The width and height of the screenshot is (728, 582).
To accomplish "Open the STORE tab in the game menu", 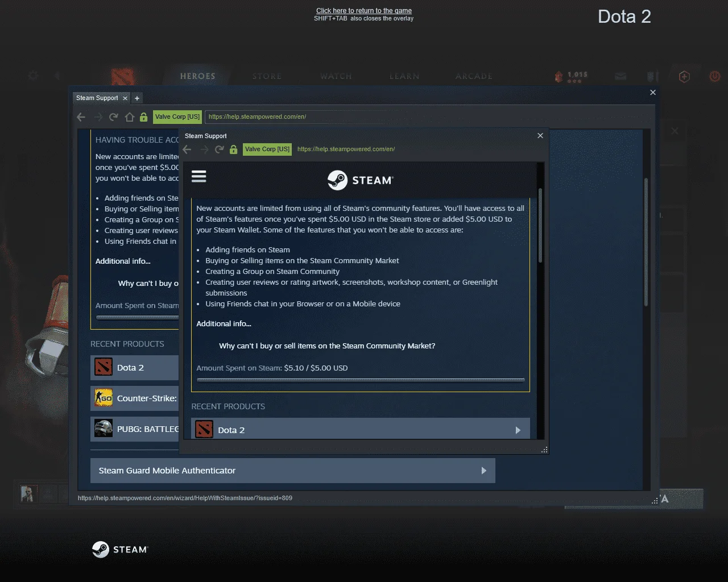I will [267, 76].
